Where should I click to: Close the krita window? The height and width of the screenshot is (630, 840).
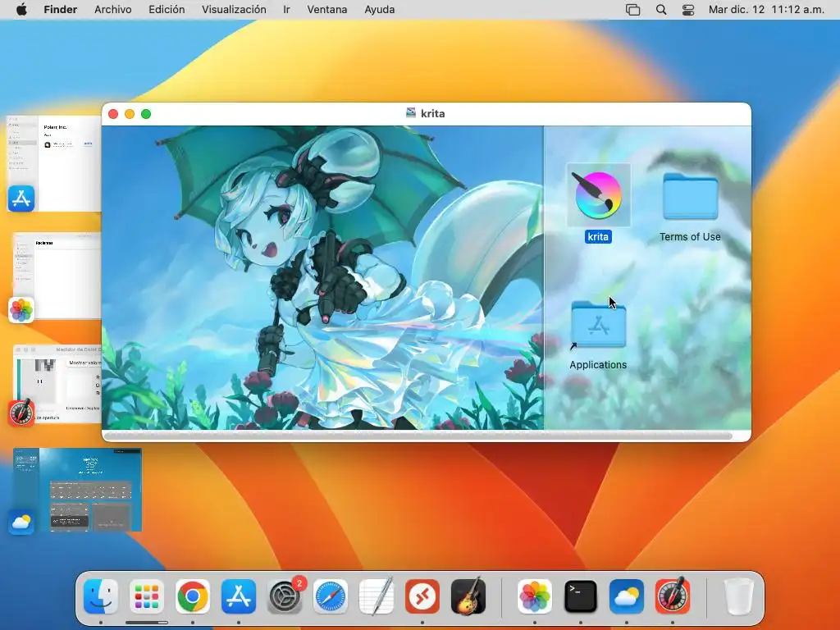113,114
